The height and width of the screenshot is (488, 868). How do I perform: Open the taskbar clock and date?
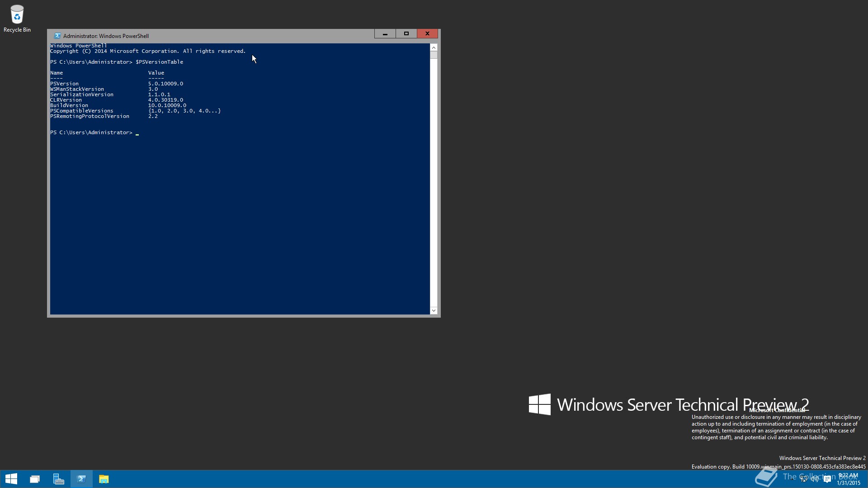click(x=848, y=479)
